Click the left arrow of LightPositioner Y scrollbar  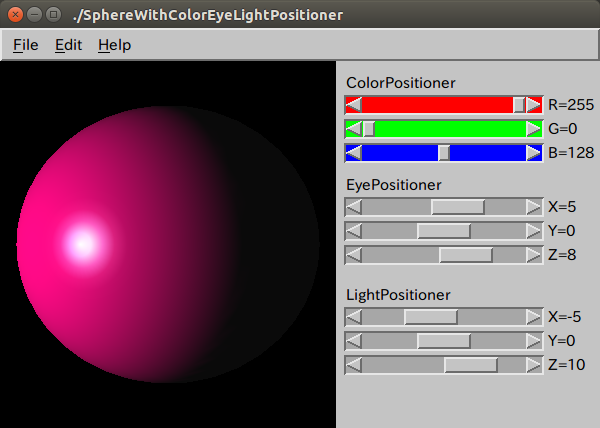pyautogui.click(x=354, y=341)
